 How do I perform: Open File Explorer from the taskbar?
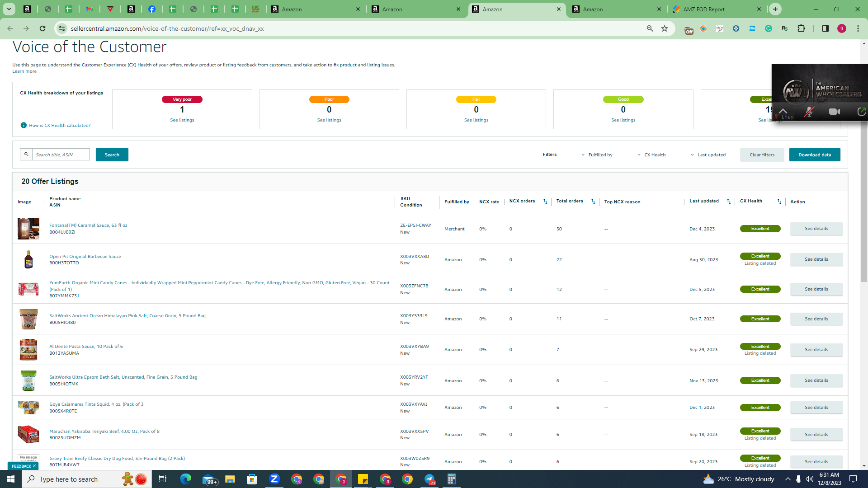[x=230, y=479]
